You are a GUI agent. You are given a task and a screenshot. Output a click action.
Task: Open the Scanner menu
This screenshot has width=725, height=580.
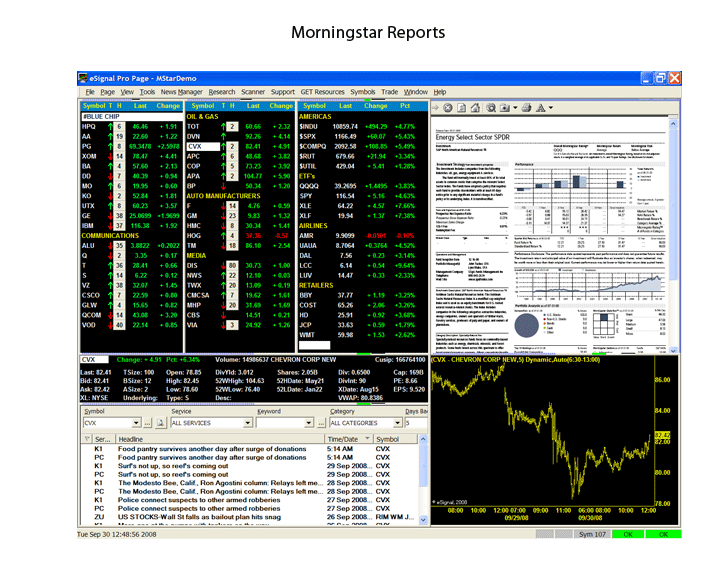tap(253, 92)
